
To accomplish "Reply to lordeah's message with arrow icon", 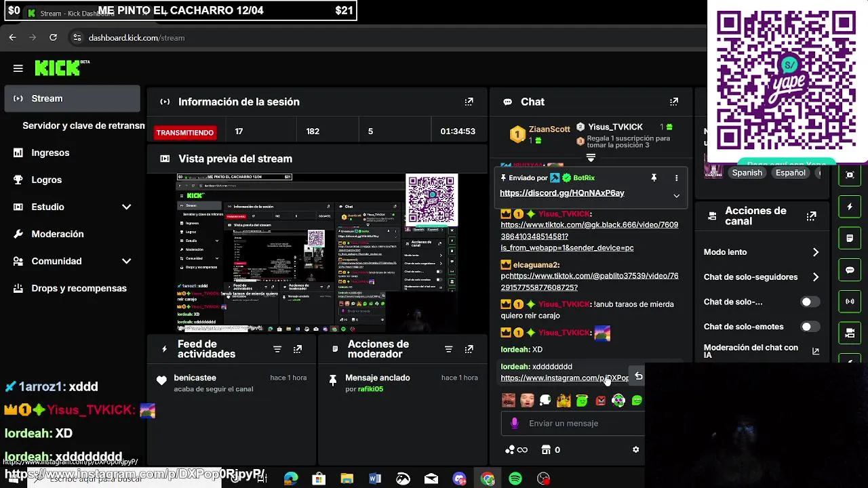I will click(x=638, y=376).
